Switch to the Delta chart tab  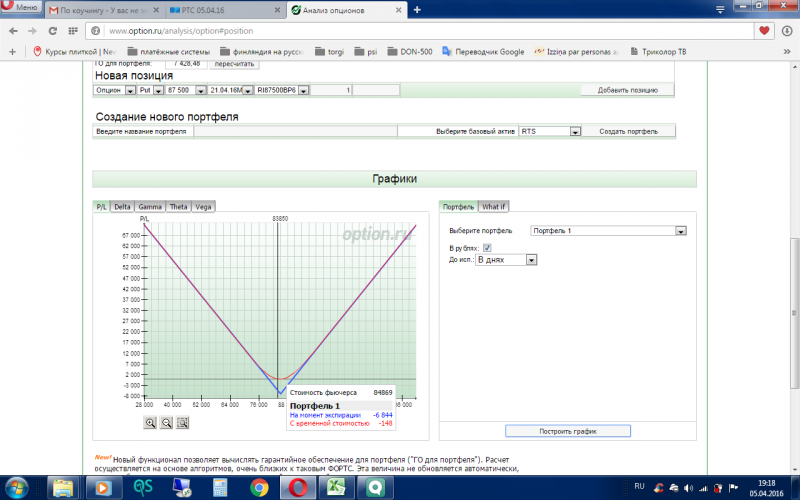pyautogui.click(x=122, y=207)
